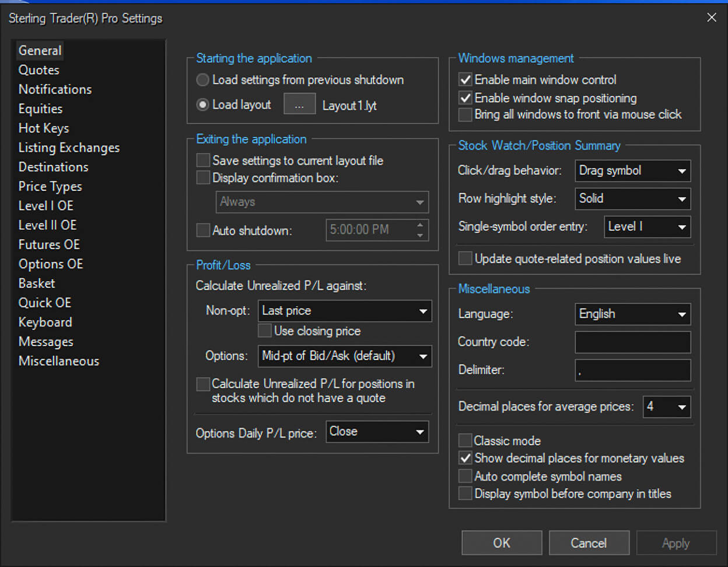Open the Row highlight style dropdown
Screen dimensions: 728x567
coord(633,198)
